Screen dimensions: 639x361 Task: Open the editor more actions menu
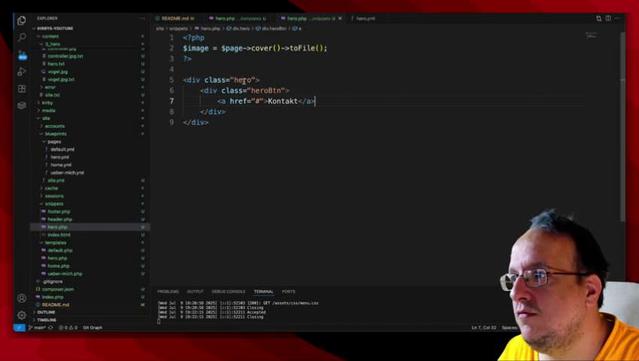[618, 18]
